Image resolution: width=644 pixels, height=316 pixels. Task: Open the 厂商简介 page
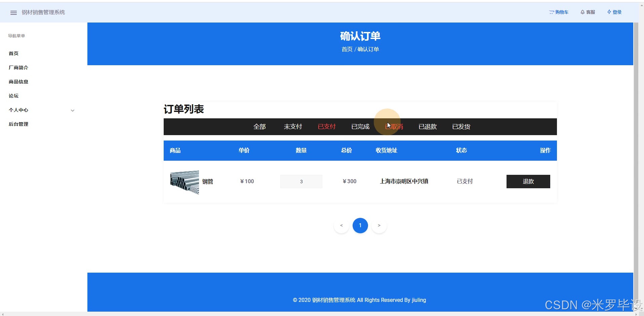click(x=18, y=68)
